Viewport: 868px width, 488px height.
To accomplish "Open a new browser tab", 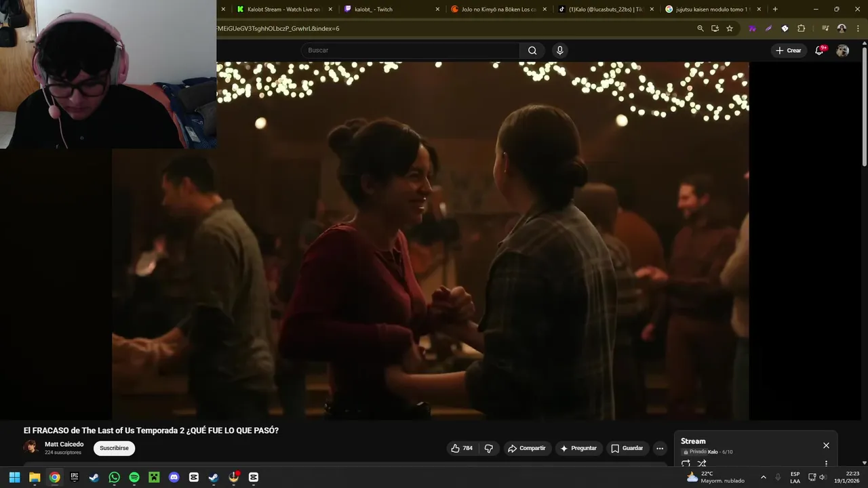I will click(x=775, y=9).
